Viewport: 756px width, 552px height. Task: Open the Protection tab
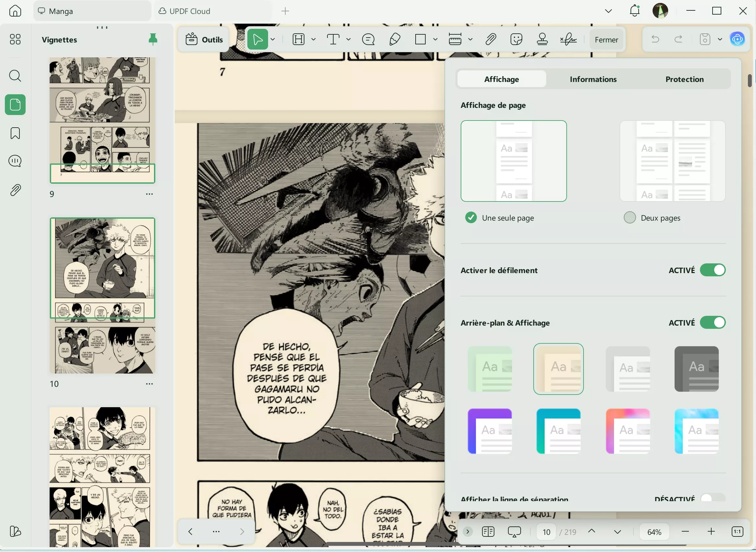[684, 79]
